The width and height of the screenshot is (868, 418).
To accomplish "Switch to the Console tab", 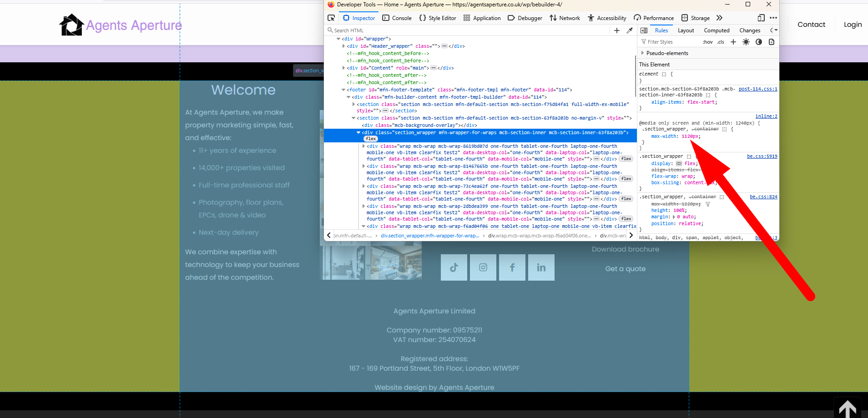I will click(x=397, y=18).
